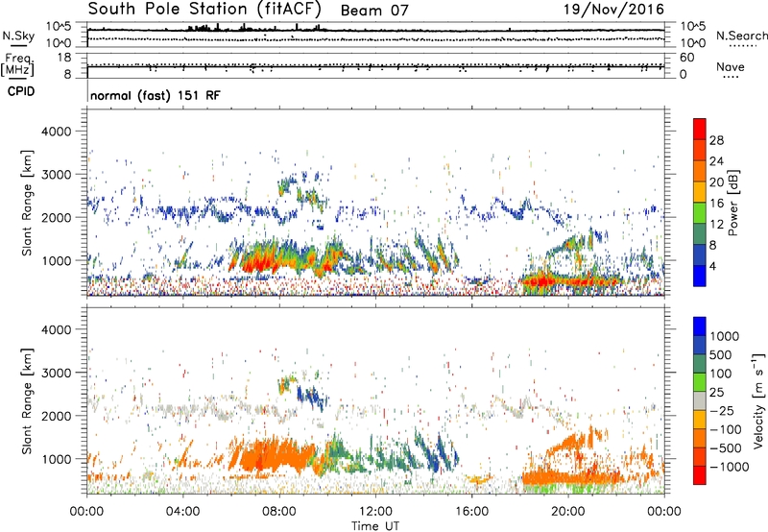Click the '08:00' time axis label
The height and width of the screenshot is (532, 768).
tap(279, 512)
